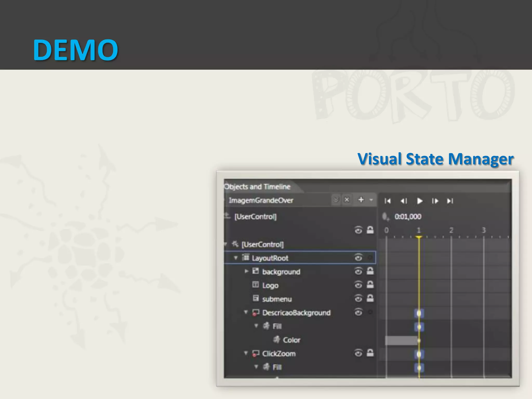Select keyframe on DescricaoBackground Fill row

click(x=419, y=327)
